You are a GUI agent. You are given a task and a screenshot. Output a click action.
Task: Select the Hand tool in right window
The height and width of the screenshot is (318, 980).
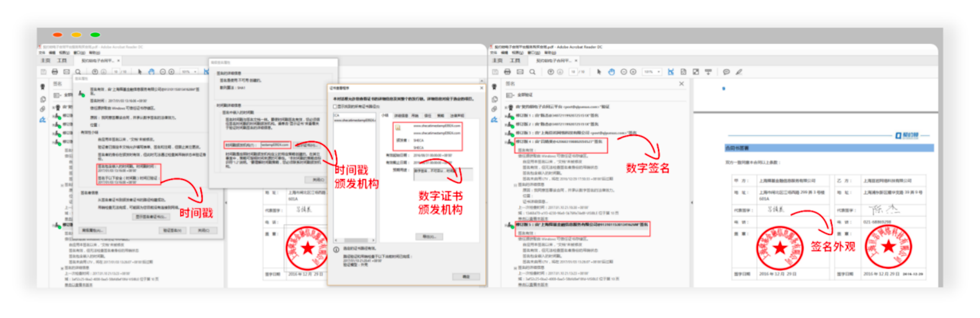[611, 72]
